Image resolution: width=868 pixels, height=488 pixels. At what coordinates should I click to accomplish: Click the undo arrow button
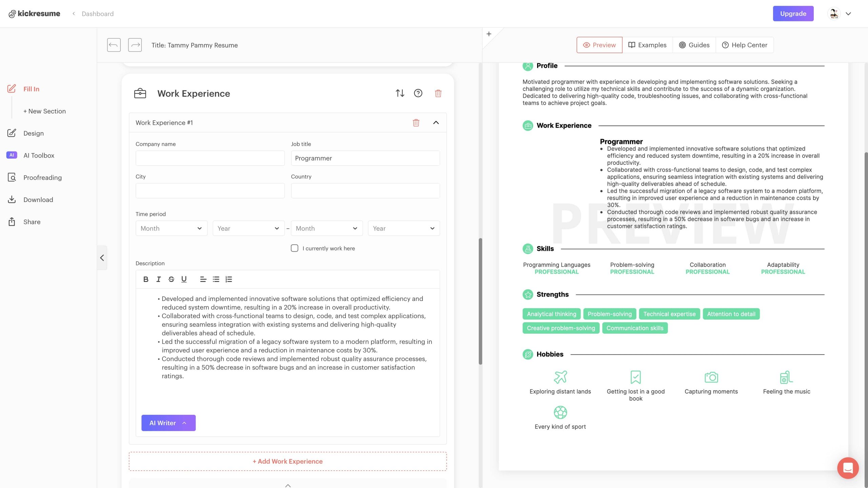tap(114, 45)
